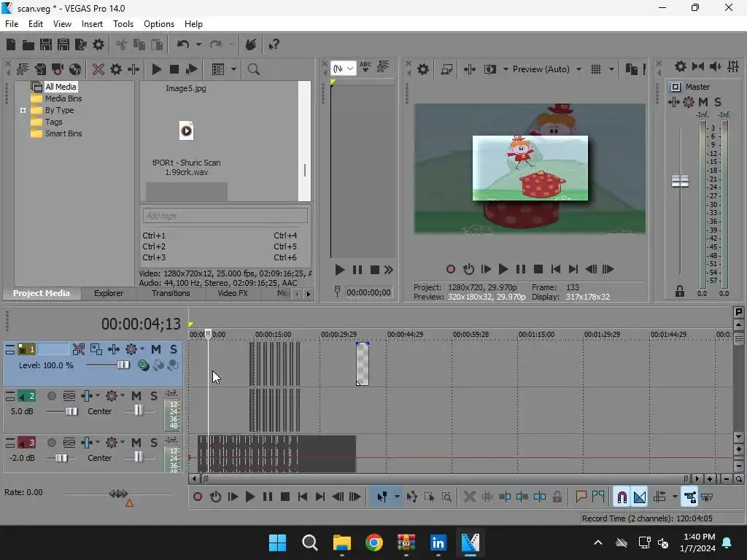
Task: Save the project using the Save icon
Action: tap(46, 44)
